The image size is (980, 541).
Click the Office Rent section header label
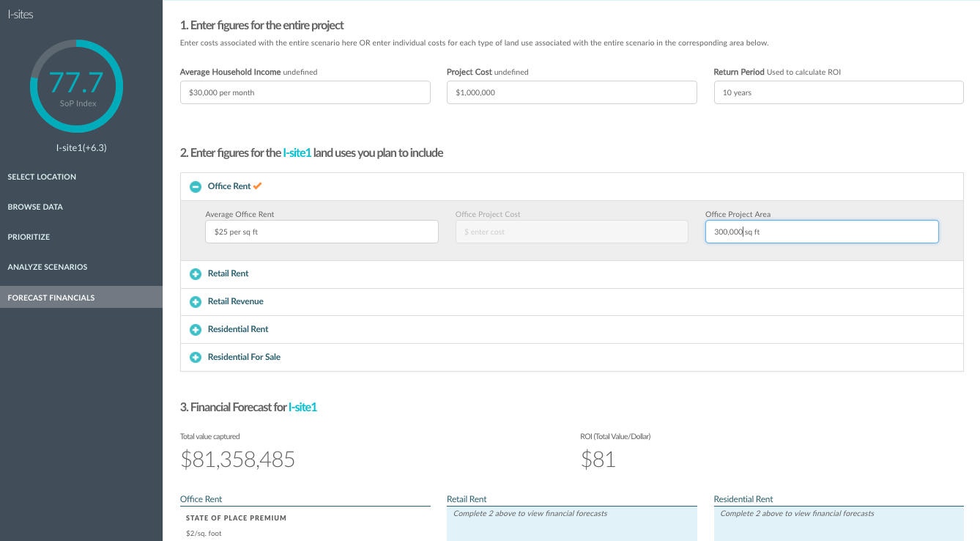point(229,186)
